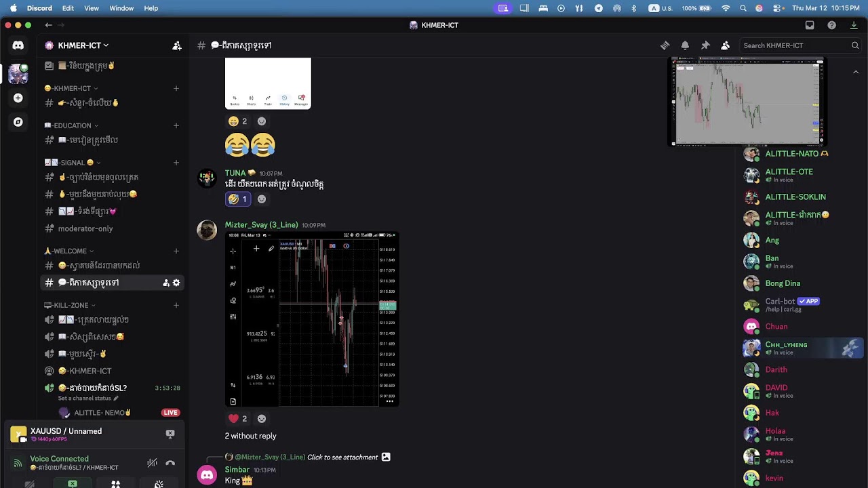Create channel in WELCOME category

[176, 251]
